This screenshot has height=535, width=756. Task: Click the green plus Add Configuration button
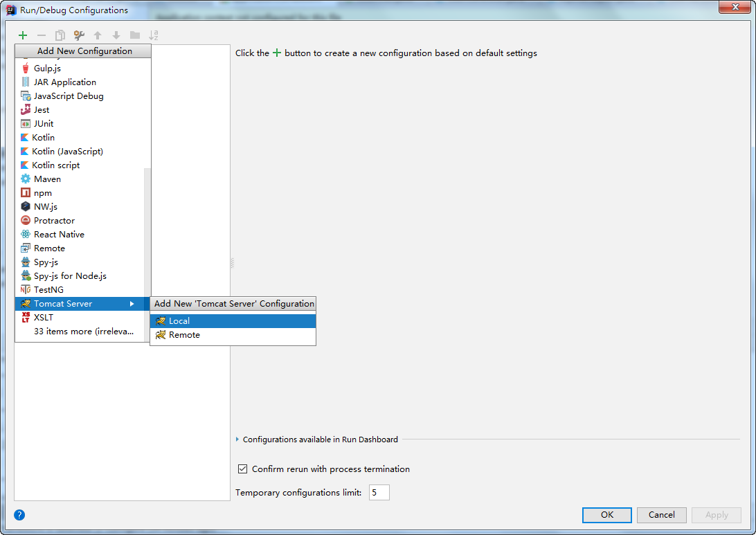[23, 35]
